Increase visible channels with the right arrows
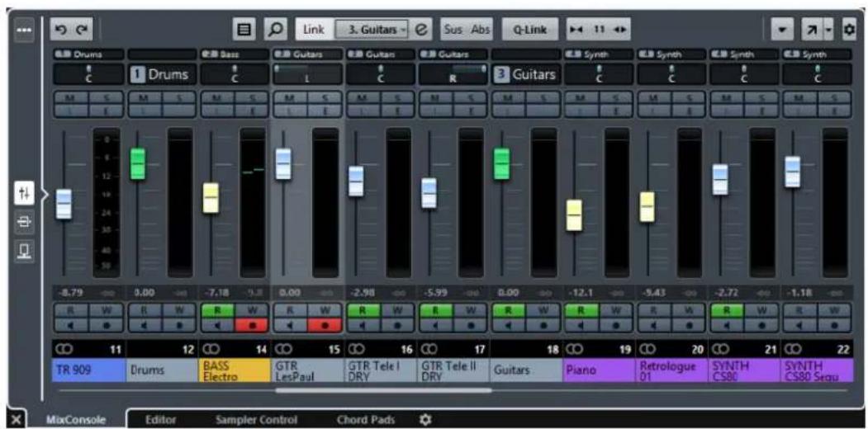 [x=619, y=30]
